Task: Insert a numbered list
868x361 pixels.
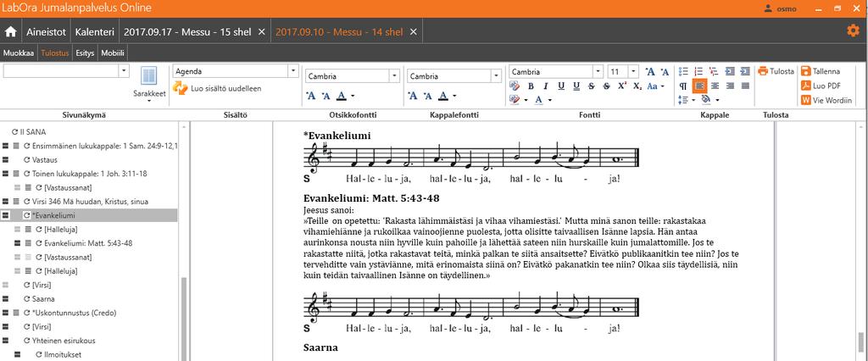Action: [698, 71]
